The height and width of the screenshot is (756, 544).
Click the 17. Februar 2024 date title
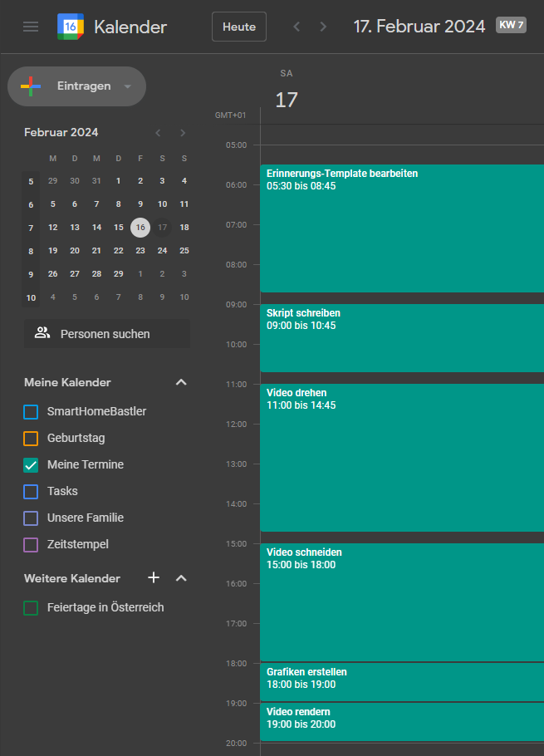tap(419, 26)
